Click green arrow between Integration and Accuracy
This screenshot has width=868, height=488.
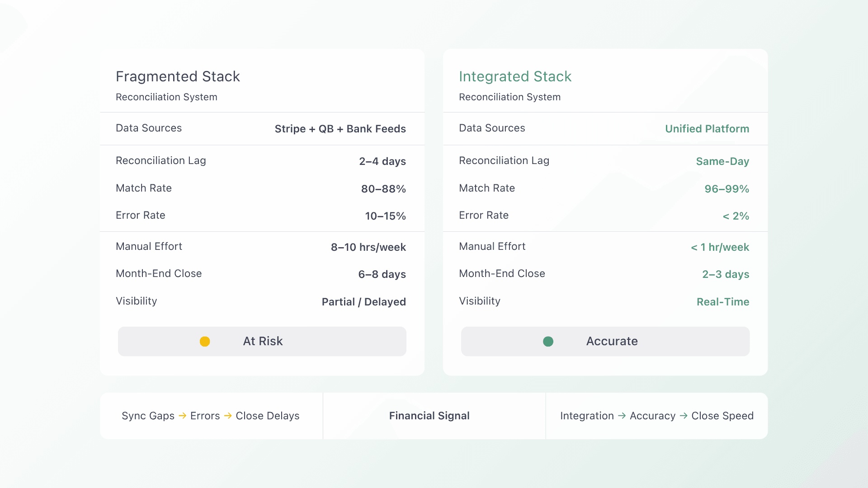click(x=622, y=416)
